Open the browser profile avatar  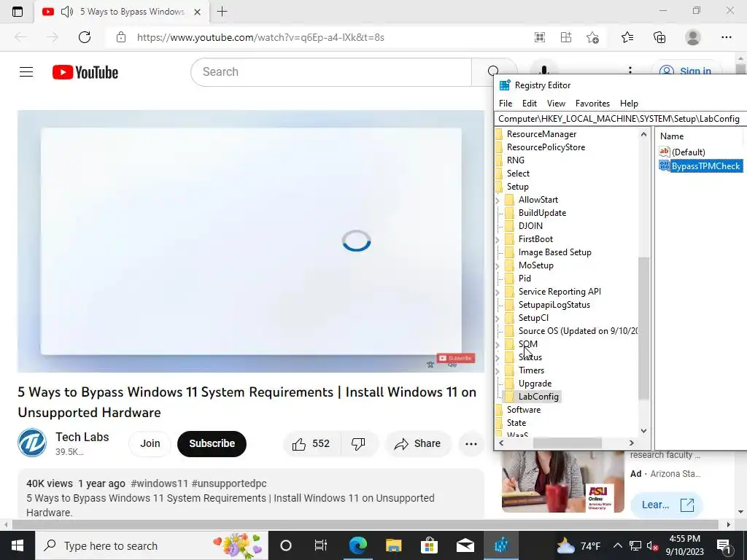click(x=693, y=37)
